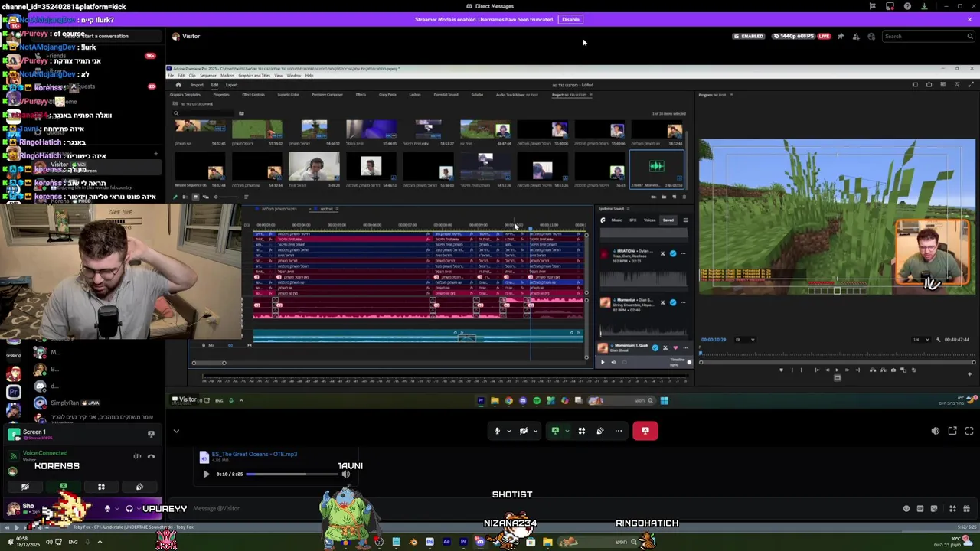Image resolution: width=980 pixels, height=551 pixels.
Task: Delete selected item with project trash icon
Action: pos(683,197)
